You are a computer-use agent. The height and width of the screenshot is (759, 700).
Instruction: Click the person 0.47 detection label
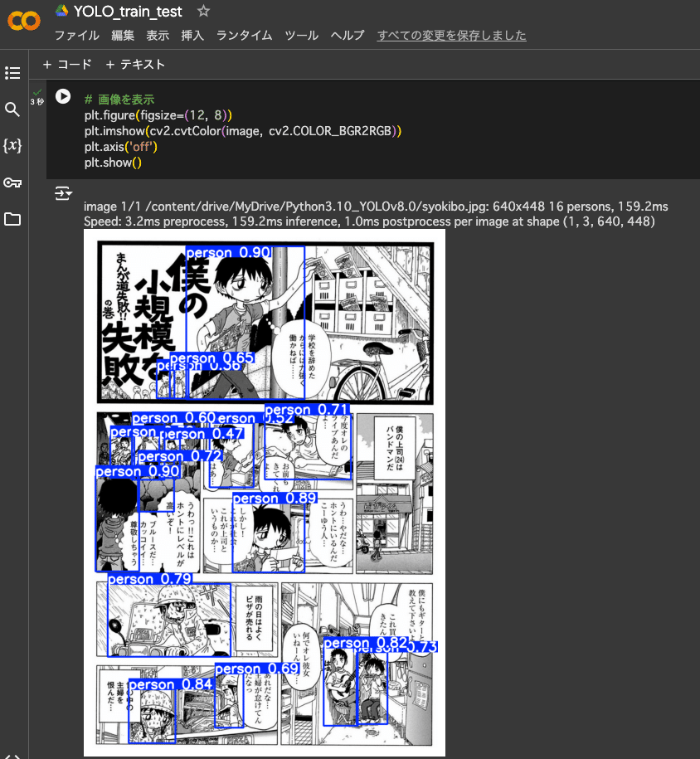202,433
